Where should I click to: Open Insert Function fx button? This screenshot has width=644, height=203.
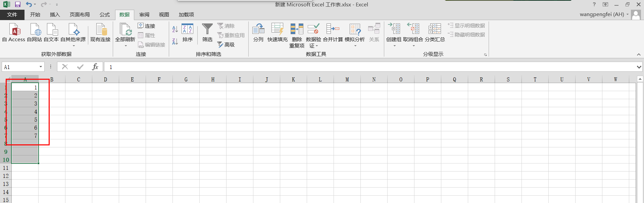95,67
